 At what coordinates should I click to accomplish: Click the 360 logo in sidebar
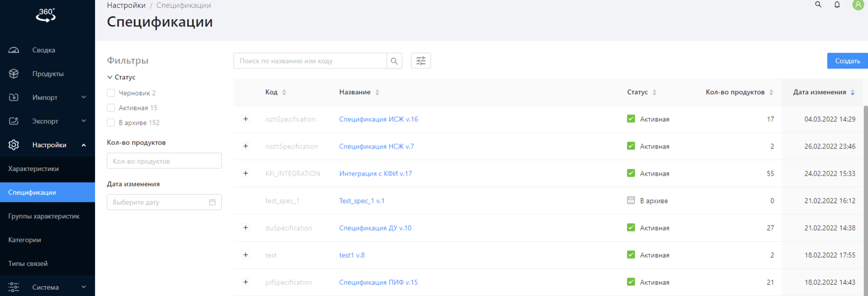(46, 15)
